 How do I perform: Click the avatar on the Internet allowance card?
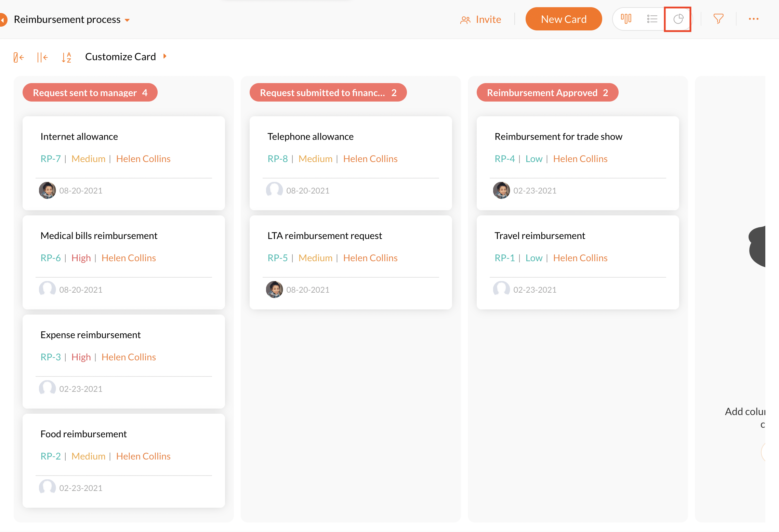click(x=47, y=190)
